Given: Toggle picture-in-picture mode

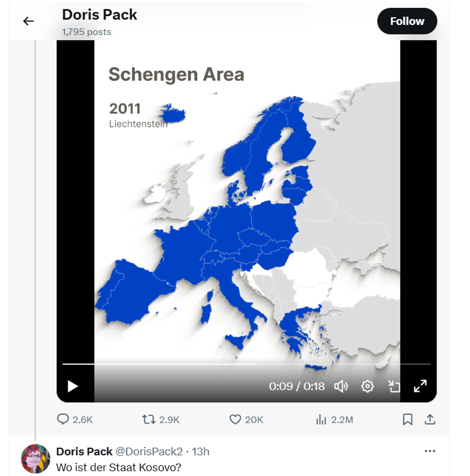Looking at the screenshot, I should point(394,386).
